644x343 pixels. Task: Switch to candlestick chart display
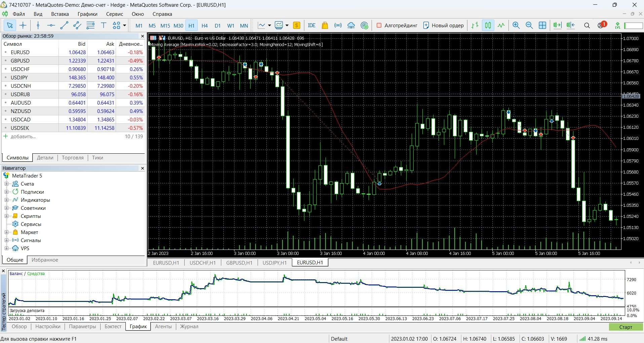[488, 25]
